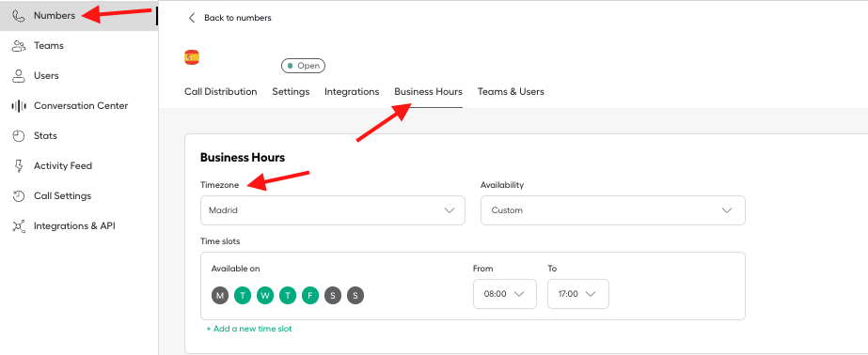
Task: Click the Open status badge
Action: point(304,66)
